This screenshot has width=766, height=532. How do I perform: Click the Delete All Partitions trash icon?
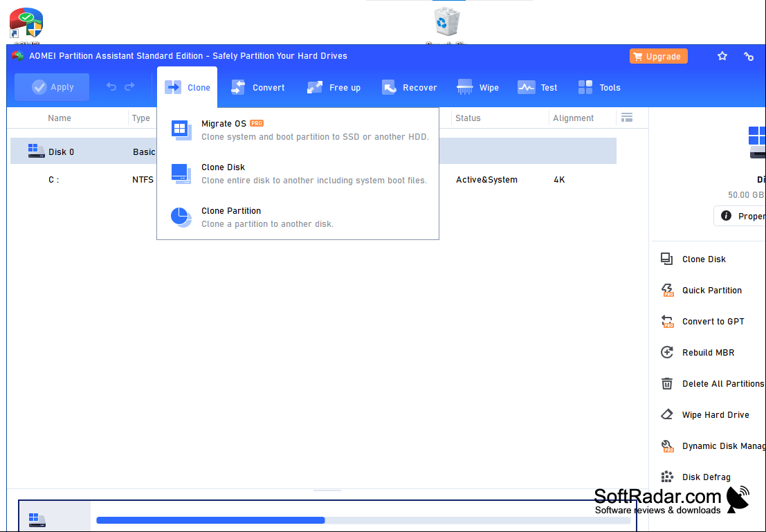[x=667, y=383]
